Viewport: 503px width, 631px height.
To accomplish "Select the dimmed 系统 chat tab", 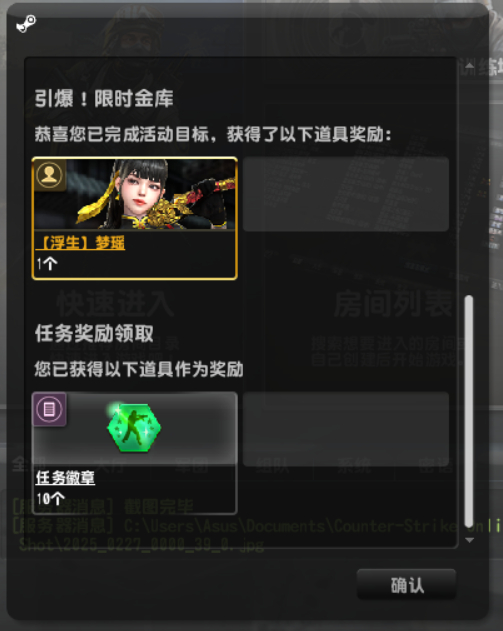I will tap(354, 466).
